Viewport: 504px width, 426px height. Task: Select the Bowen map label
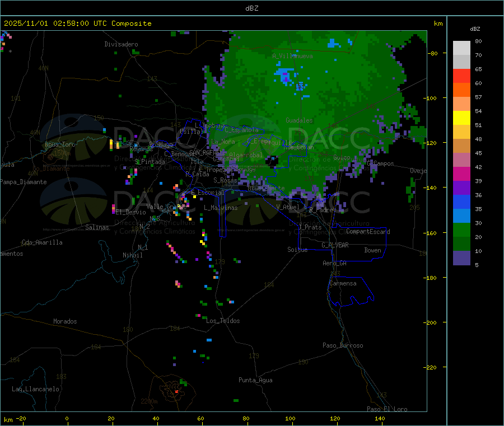point(372,250)
